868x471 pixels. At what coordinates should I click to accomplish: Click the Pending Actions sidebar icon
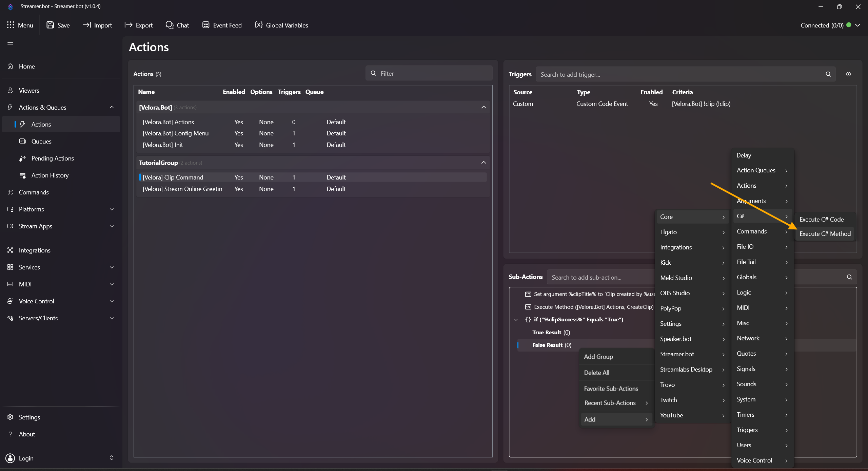23,158
